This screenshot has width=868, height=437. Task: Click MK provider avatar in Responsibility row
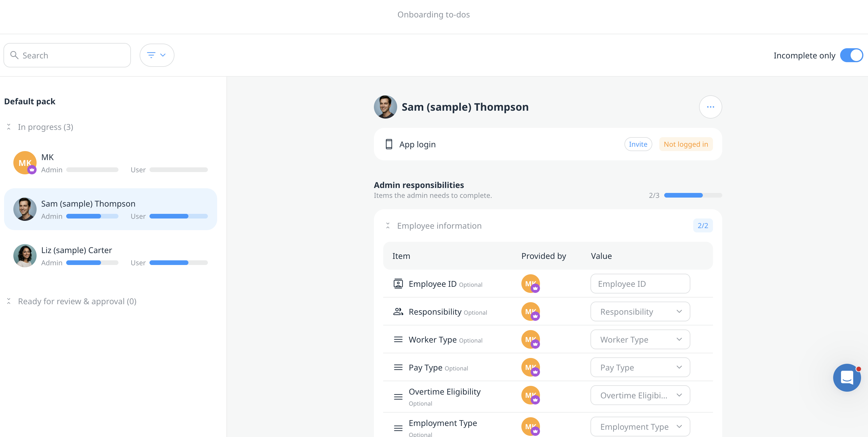[x=530, y=311]
